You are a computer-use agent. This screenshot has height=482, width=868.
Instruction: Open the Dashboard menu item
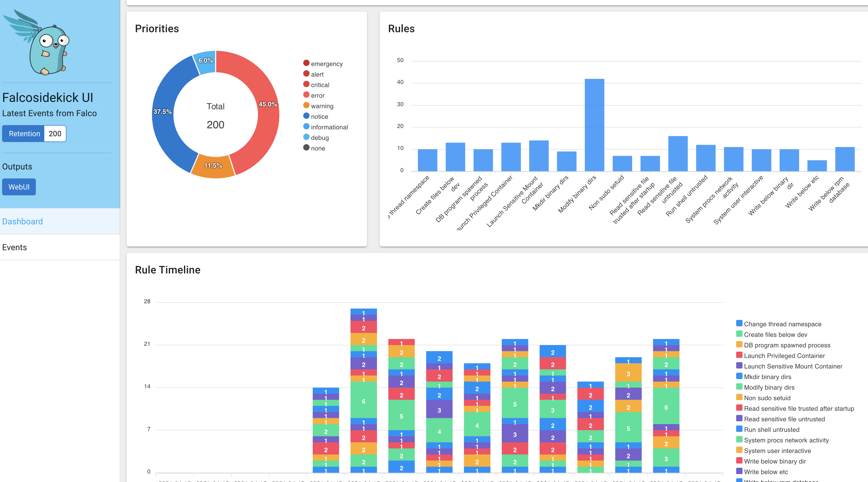[23, 221]
